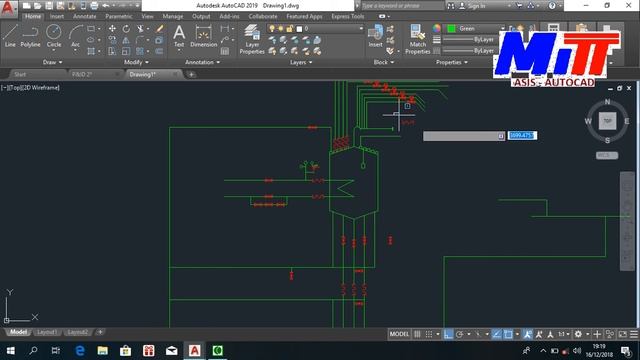The width and height of the screenshot is (640, 360).
Task: Add a new drawing tab
Action: [x=191, y=74]
